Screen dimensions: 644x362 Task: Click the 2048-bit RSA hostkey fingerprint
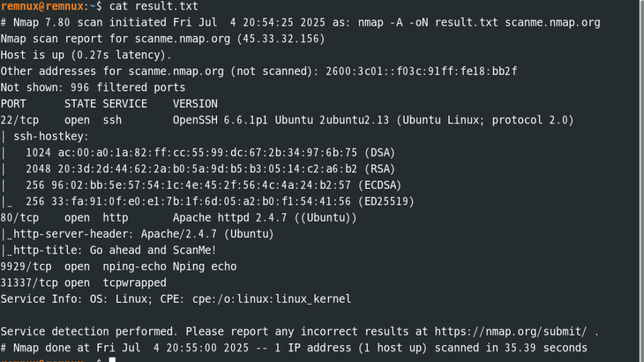click(208, 169)
